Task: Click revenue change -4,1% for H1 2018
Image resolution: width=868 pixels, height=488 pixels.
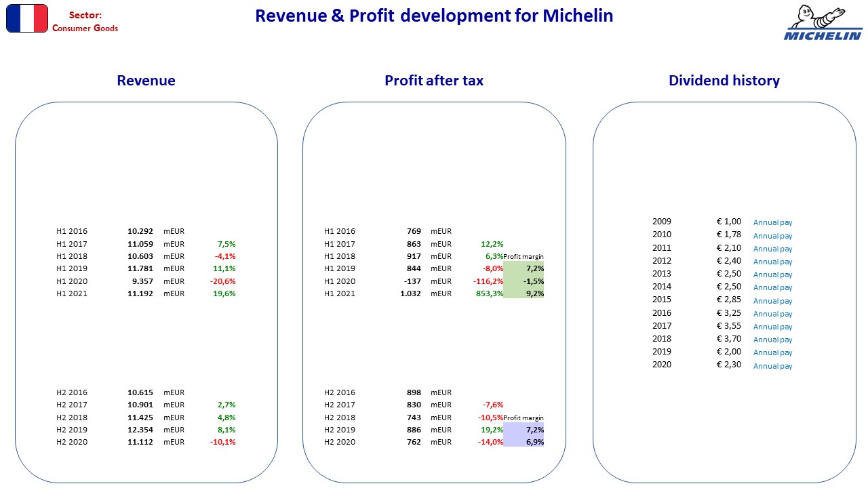Action: click(225, 256)
